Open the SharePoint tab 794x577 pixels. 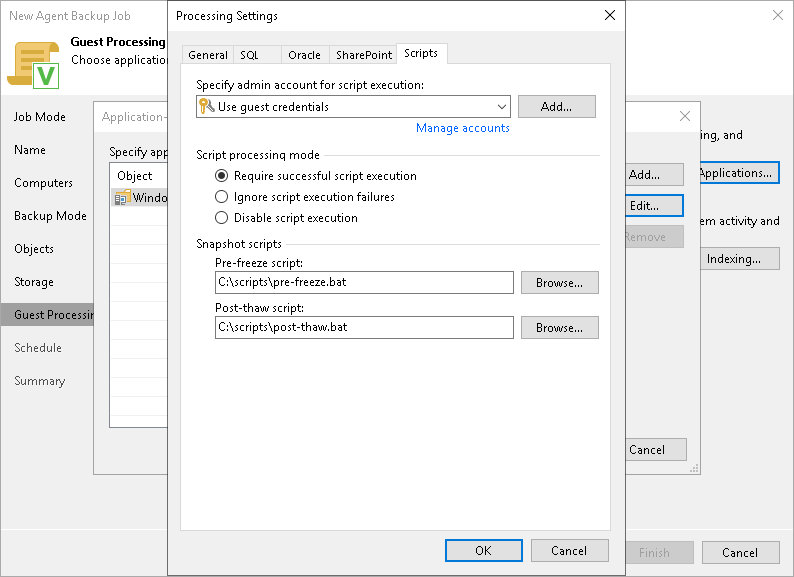364,55
